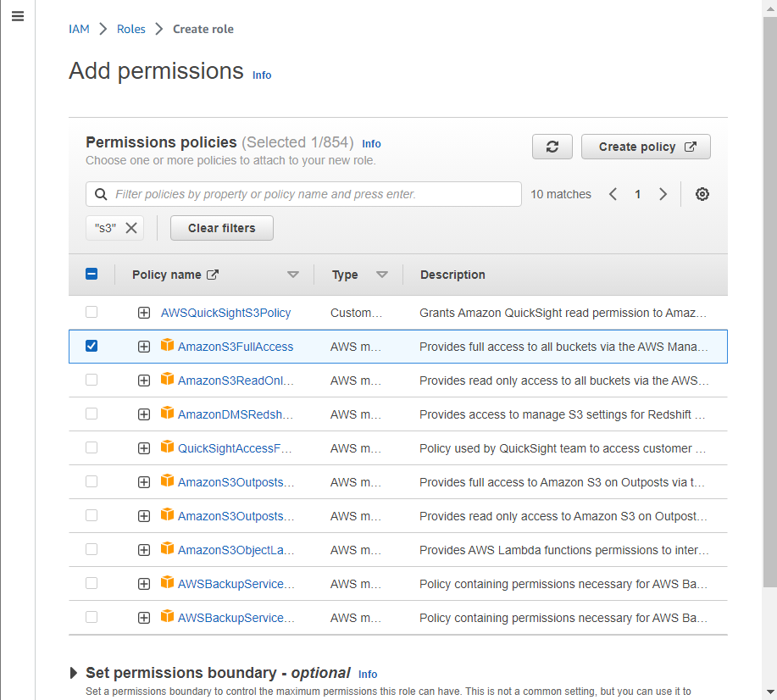This screenshot has width=777, height=700.
Task: Click the refresh policies icon
Action: click(552, 147)
